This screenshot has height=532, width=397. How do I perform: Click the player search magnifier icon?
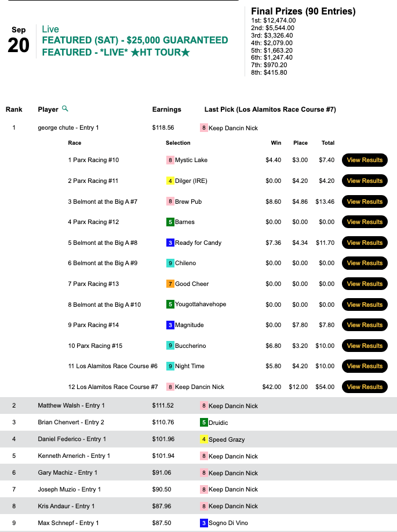(65, 109)
